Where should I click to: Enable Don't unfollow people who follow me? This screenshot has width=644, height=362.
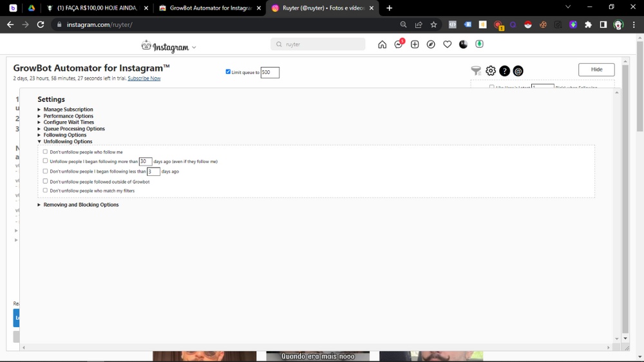coord(45,151)
